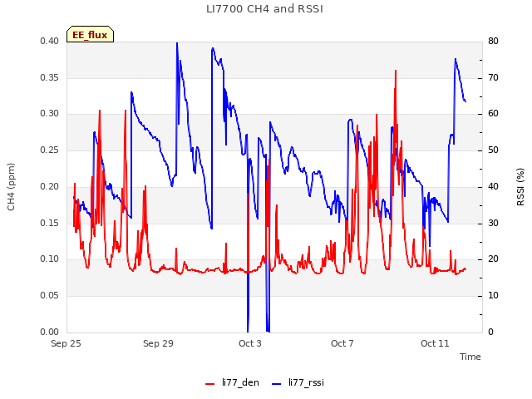532x399 pixels.
Task: Click the EE_flux annotation label
Action: click(90, 34)
